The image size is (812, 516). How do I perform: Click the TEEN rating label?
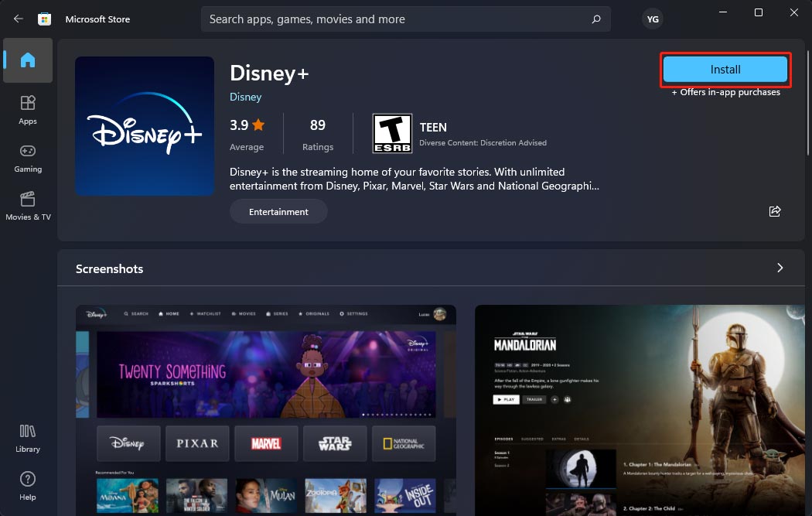point(433,128)
